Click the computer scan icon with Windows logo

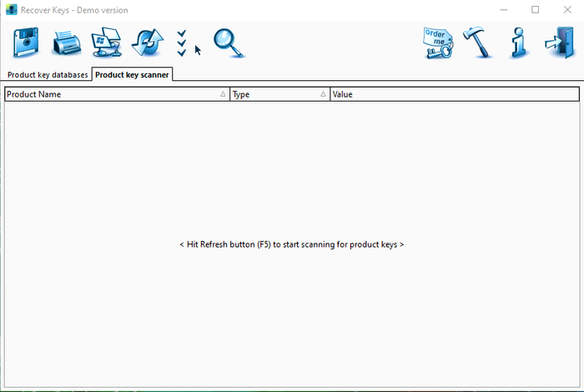pos(106,43)
